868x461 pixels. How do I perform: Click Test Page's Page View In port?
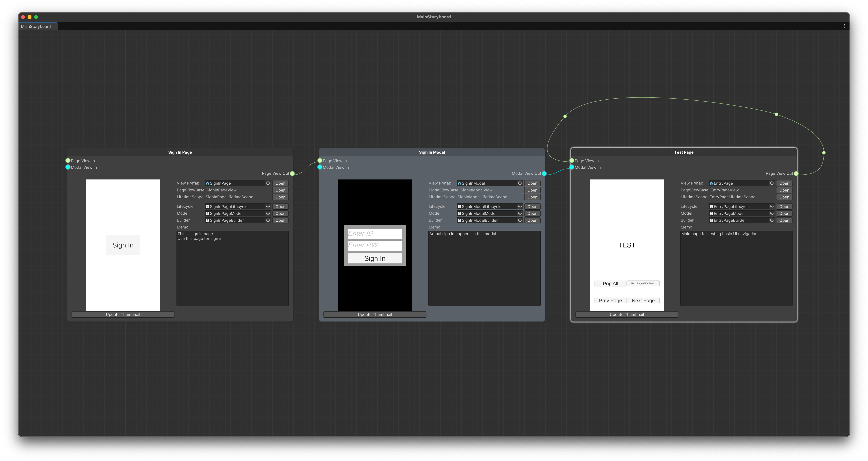(572, 161)
